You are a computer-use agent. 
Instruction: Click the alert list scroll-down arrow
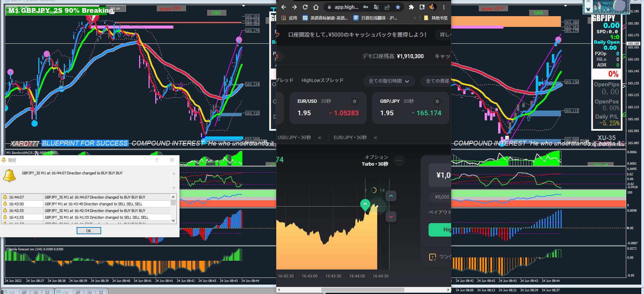(x=173, y=221)
